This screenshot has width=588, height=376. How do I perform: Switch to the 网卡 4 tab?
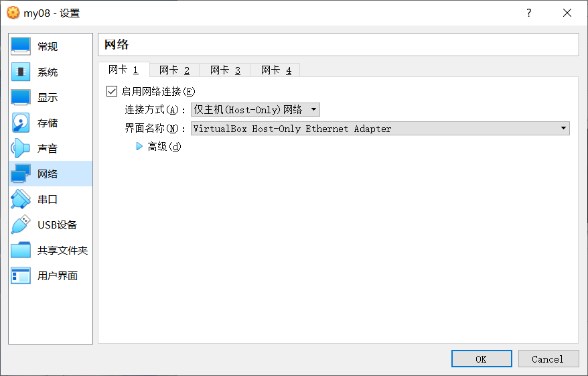click(276, 70)
